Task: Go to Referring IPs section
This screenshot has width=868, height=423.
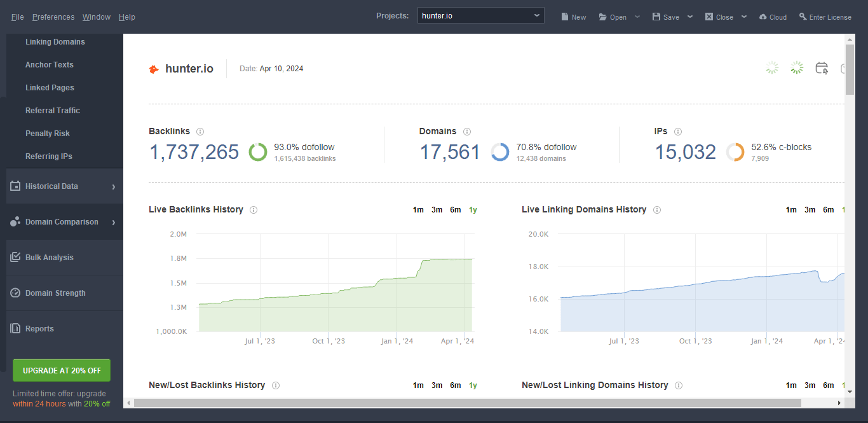Action: coord(49,156)
